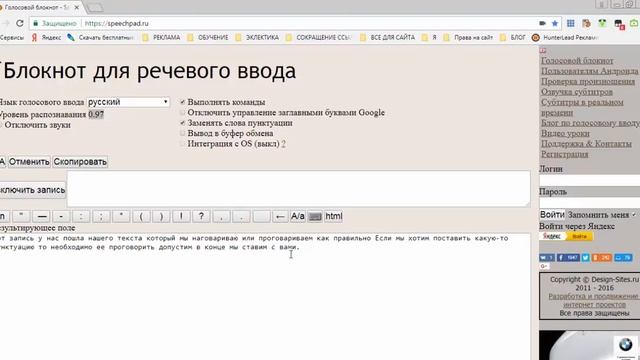
Task: Toggle Отключить управление заглавными буквами Google
Action: pyautogui.click(x=182, y=112)
